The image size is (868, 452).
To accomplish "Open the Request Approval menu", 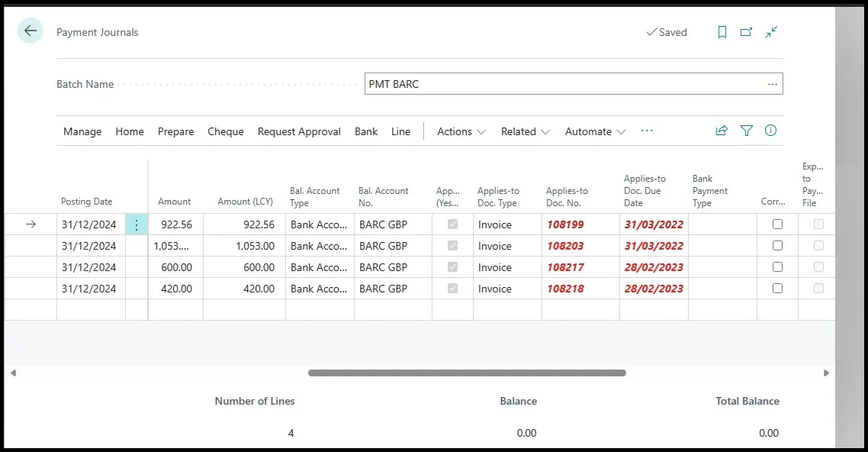I will pyautogui.click(x=299, y=132).
